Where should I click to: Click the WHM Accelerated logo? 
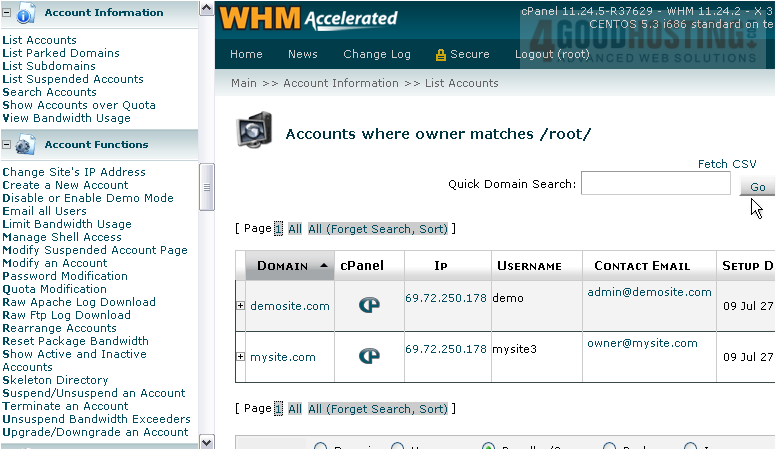309,18
